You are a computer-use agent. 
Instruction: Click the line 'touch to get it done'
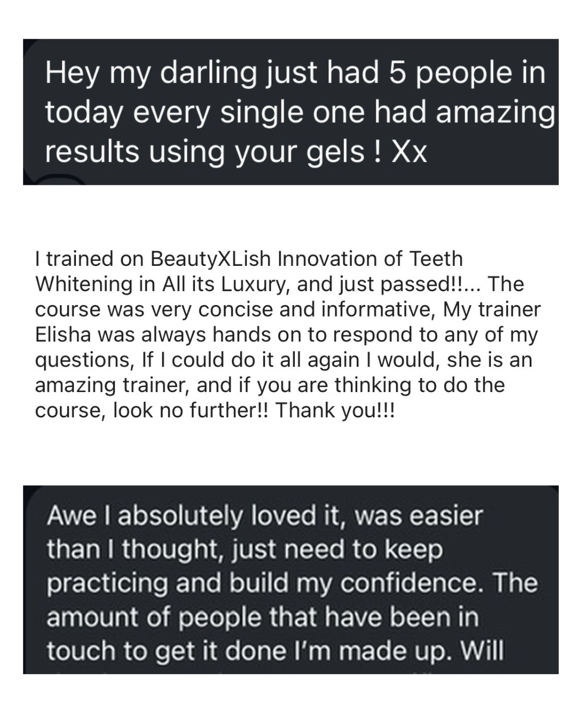pyautogui.click(x=183, y=651)
